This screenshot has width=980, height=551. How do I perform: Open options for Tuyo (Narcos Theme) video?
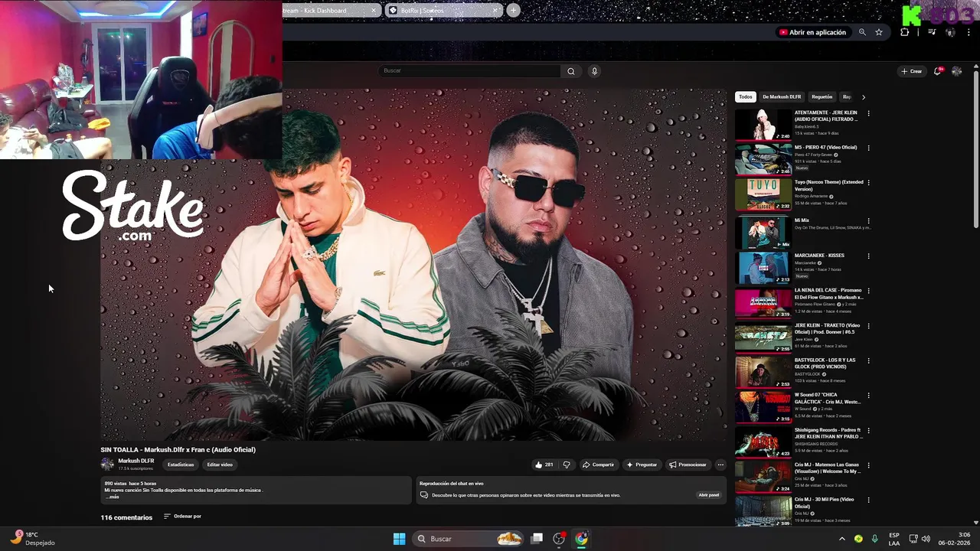[x=868, y=183]
